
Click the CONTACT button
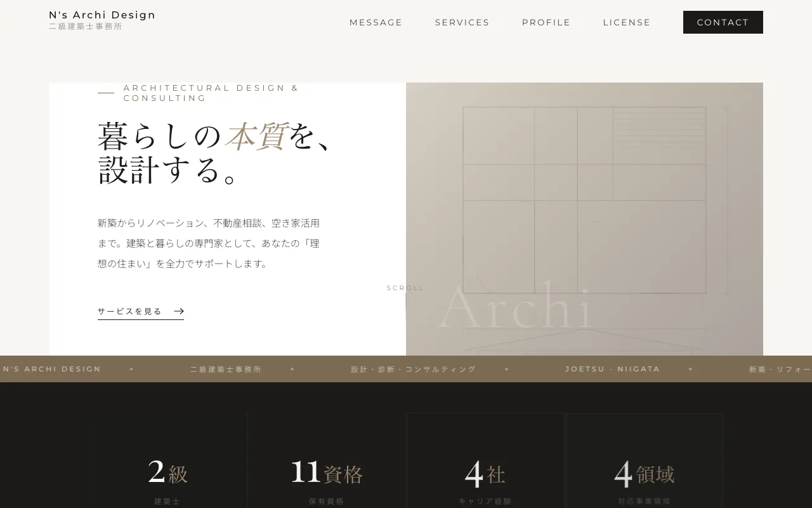coord(723,22)
